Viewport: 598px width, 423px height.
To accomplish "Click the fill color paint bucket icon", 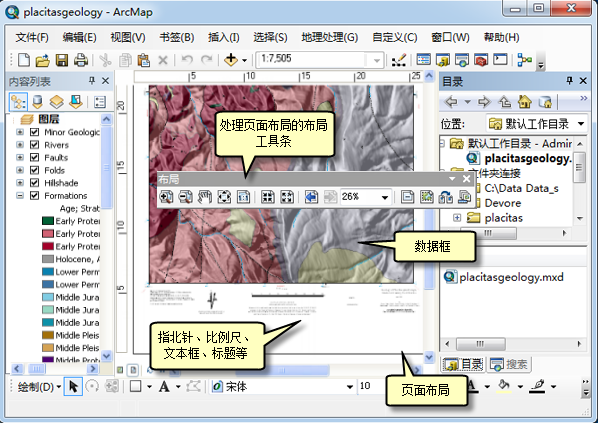I will coord(504,386).
